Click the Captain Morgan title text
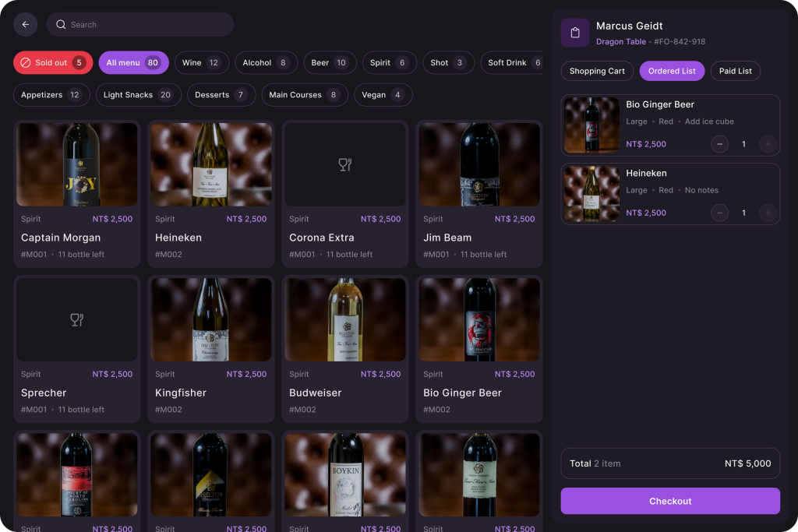 [x=61, y=238]
